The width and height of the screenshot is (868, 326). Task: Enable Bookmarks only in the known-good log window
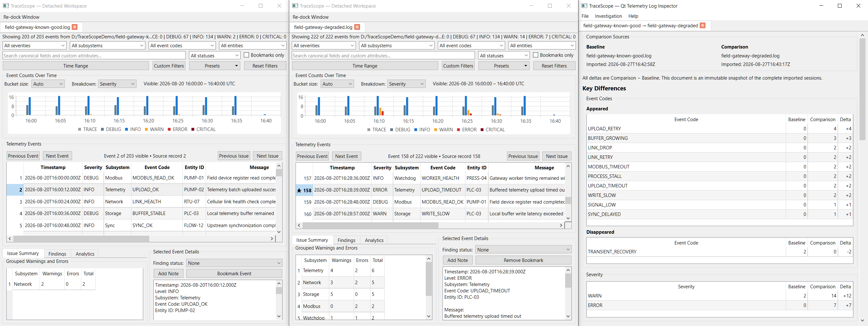(246, 55)
